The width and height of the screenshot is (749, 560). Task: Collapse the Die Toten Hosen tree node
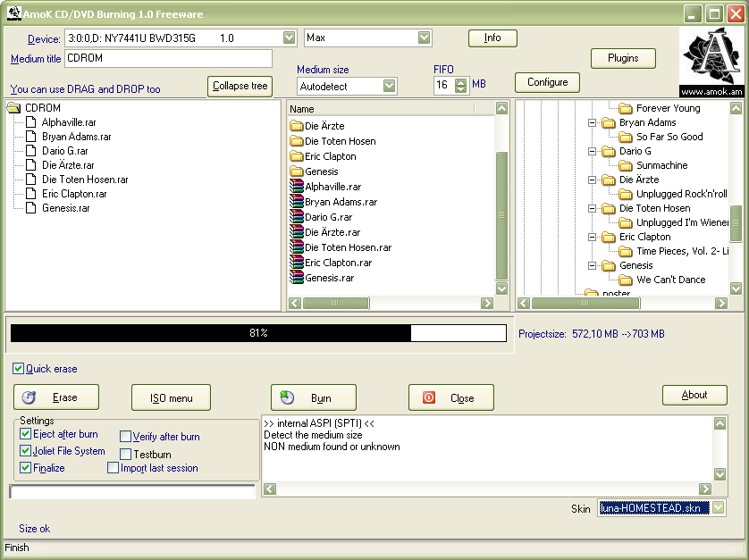coord(592,209)
